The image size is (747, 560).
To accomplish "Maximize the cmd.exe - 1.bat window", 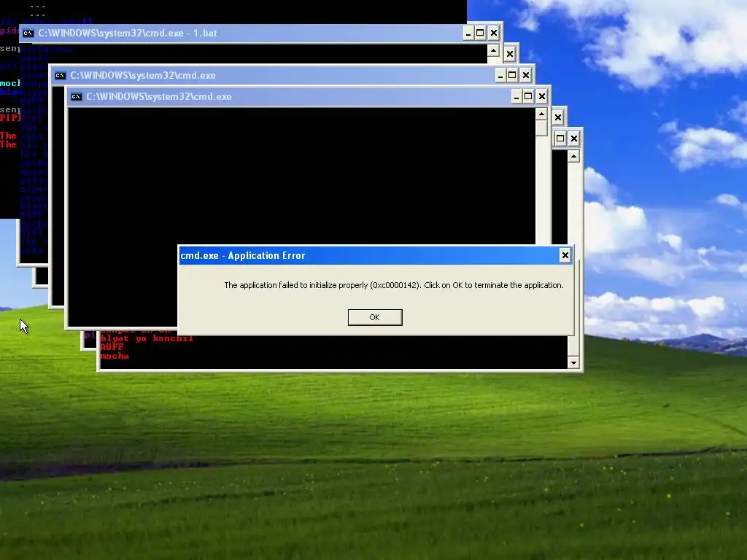I will pos(480,33).
